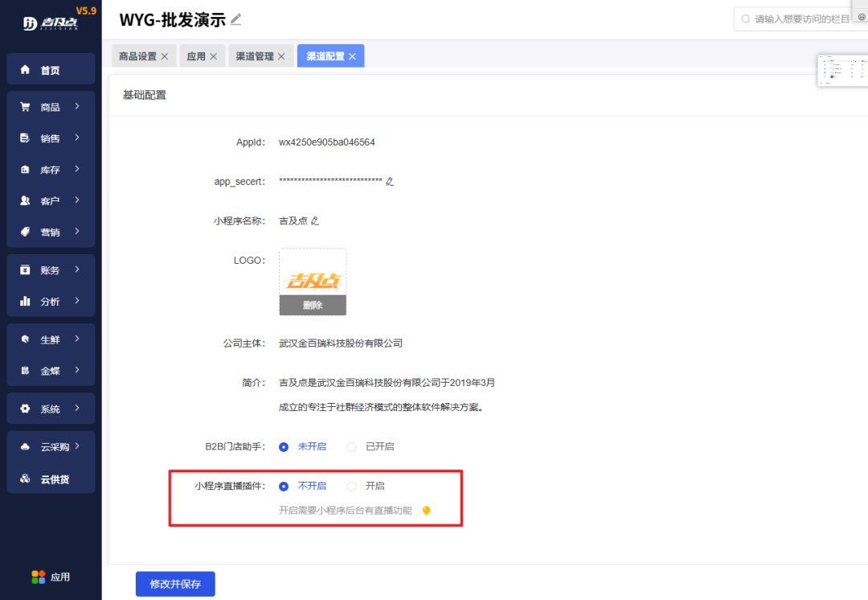Viewport: 868px width, 600px height.
Task: Open the 客户 customers icon in sidebar
Action: coord(26,200)
